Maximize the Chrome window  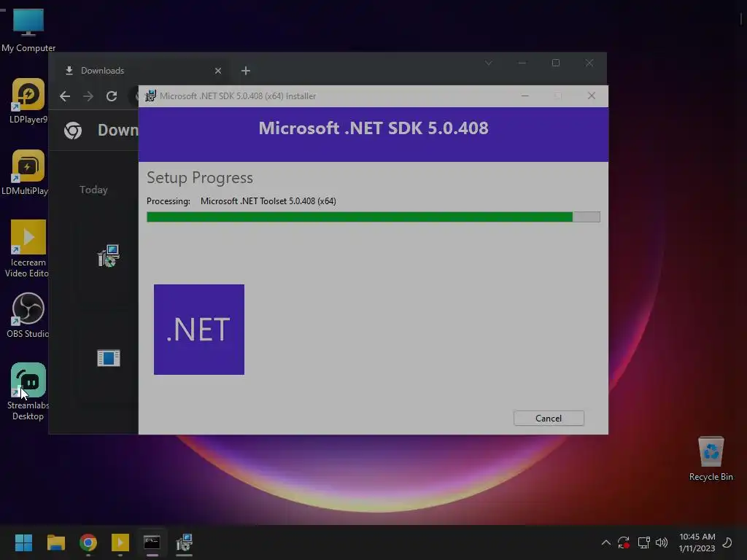555,63
